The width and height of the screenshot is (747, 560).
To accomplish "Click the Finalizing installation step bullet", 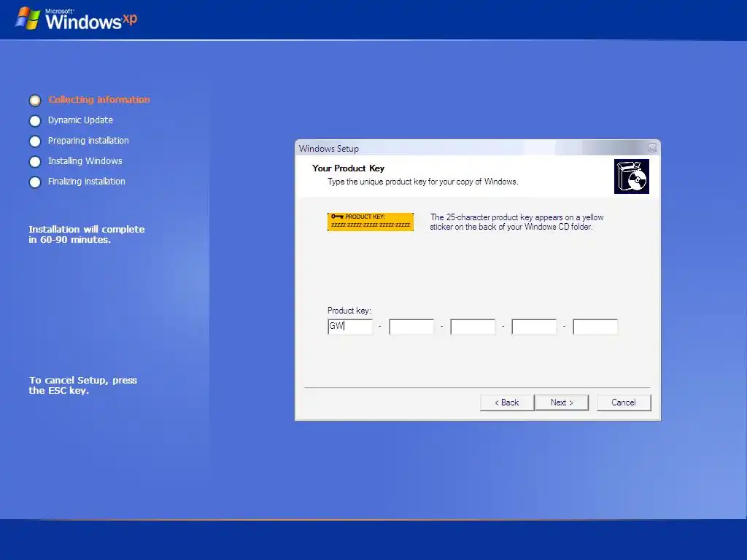I will tap(35, 182).
